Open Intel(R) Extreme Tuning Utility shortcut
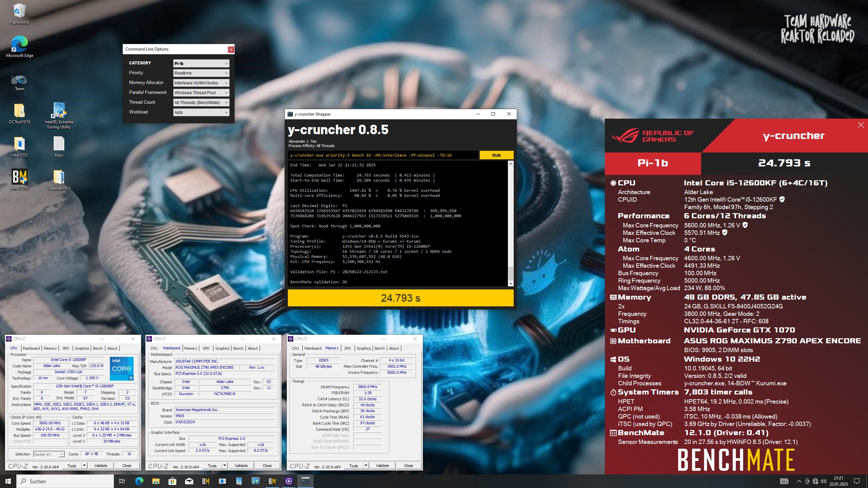 tap(59, 116)
